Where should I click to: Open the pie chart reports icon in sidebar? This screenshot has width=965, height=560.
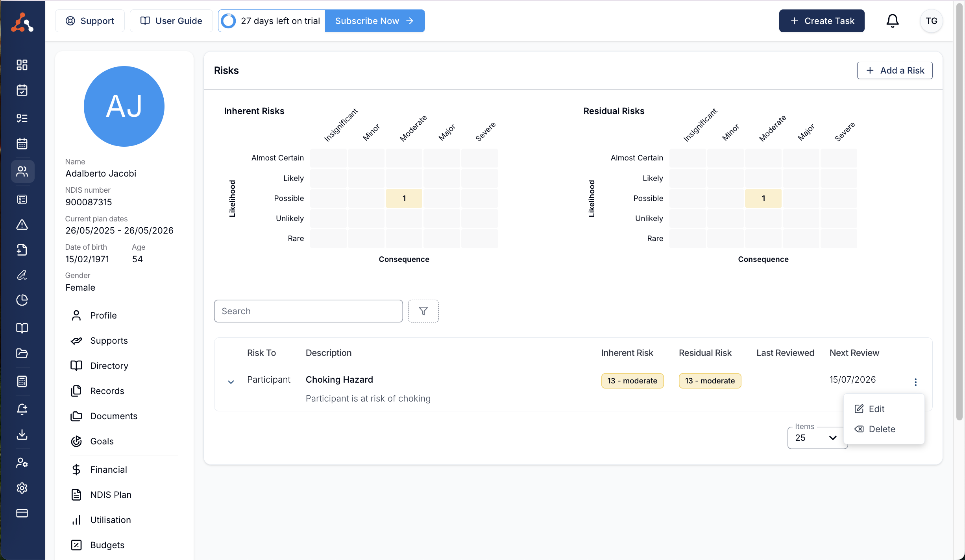coord(22,300)
